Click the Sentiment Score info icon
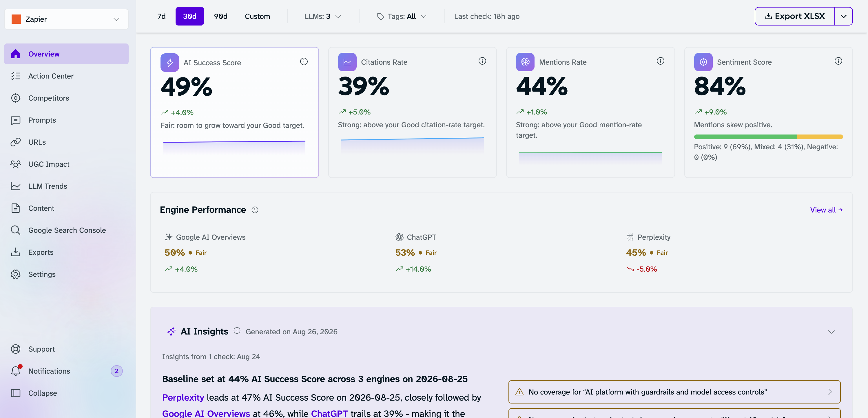Viewport: 868px width, 418px height. (838, 61)
